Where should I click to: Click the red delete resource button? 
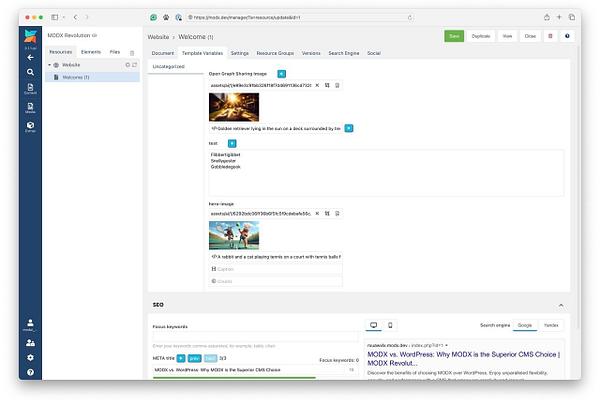551,36
